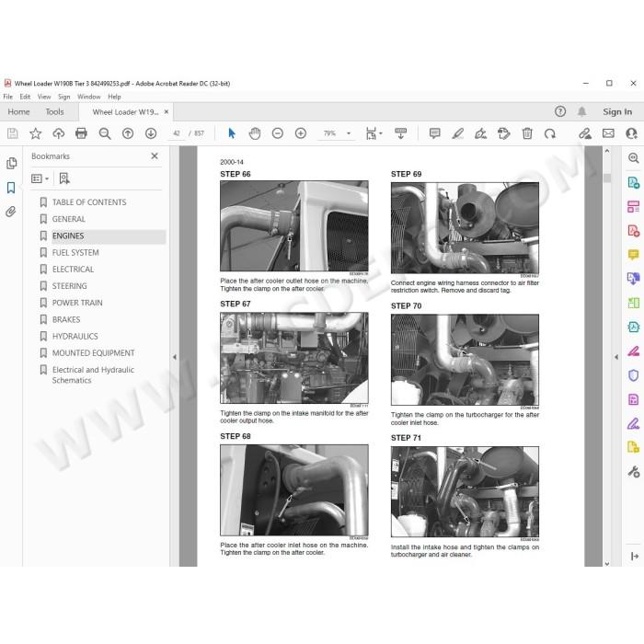
Task: Go to next page arrow icon
Action: pyautogui.click(x=151, y=133)
